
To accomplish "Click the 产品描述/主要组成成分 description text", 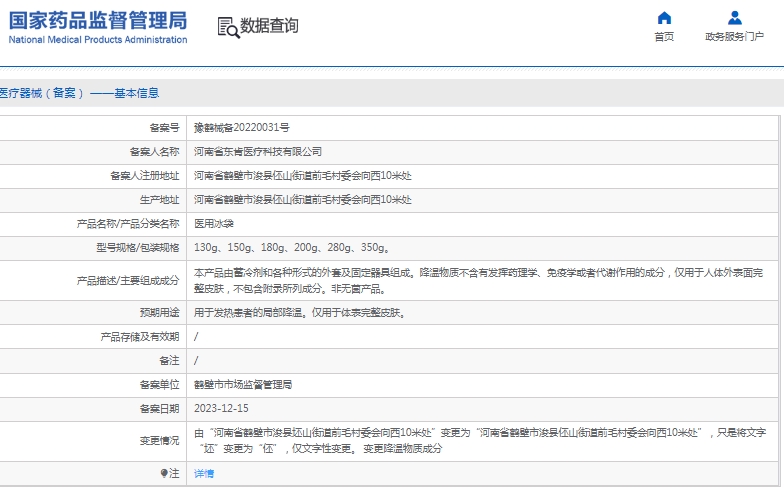I will 478,280.
